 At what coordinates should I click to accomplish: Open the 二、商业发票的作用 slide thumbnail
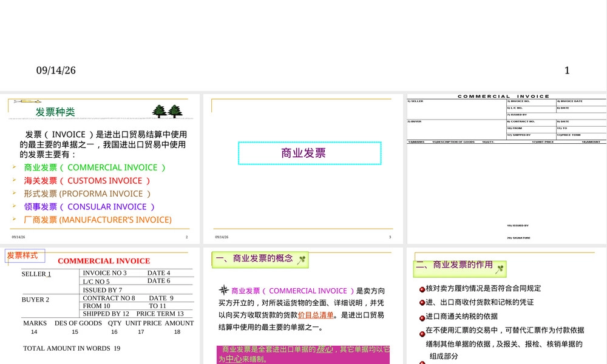507,306
